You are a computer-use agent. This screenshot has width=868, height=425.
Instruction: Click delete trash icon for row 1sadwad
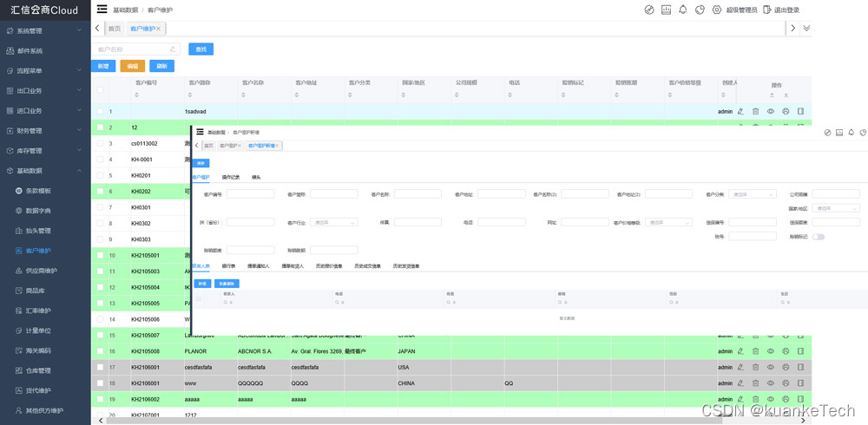[x=756, y=111]
